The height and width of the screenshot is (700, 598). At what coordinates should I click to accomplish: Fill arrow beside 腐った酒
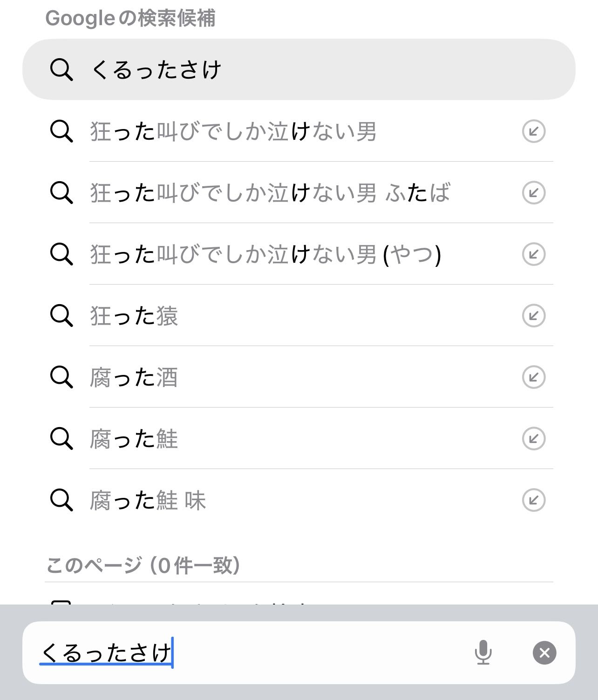pos(533,377)
